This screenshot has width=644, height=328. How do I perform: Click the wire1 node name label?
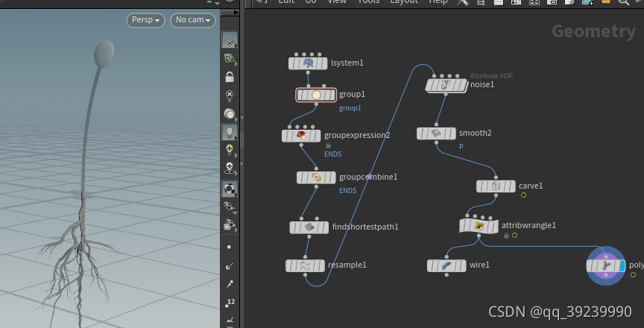(x=480, y=265)
